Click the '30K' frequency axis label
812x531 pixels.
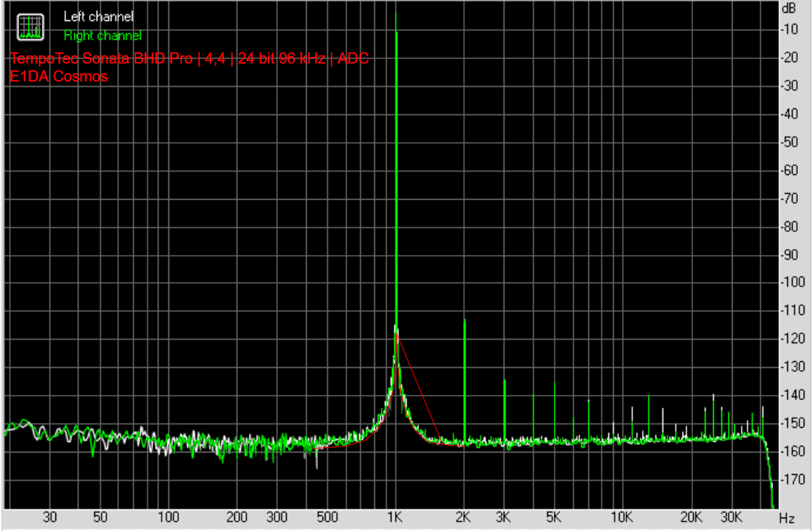(731, 517)
